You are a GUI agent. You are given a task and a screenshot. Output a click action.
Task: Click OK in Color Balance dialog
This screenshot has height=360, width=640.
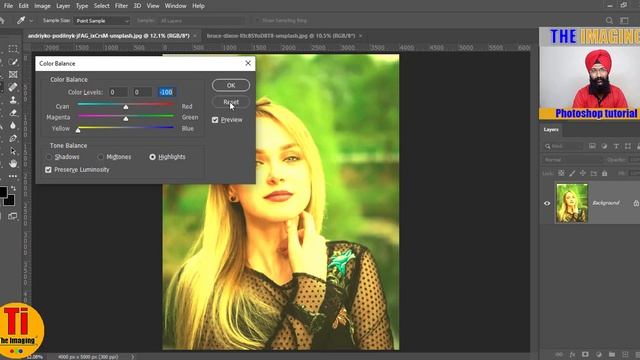tap(231, 85)
